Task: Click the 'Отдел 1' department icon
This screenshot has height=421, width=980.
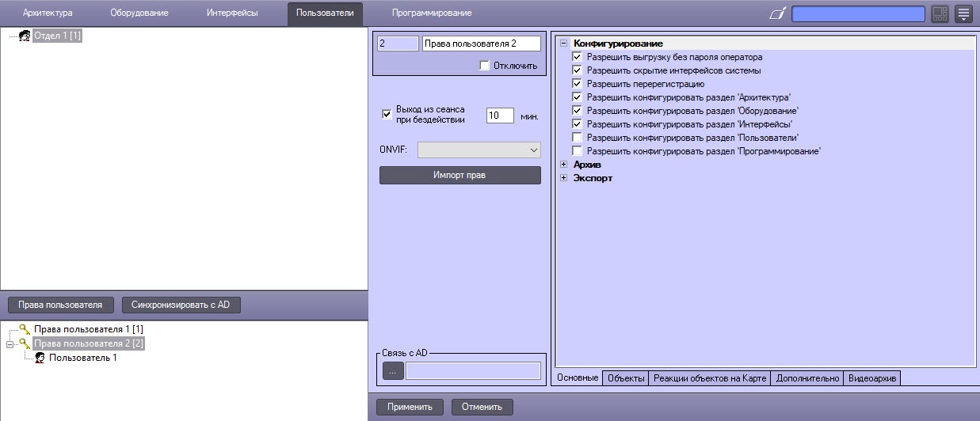Action: pyautogui.click(x=25, y=36)
